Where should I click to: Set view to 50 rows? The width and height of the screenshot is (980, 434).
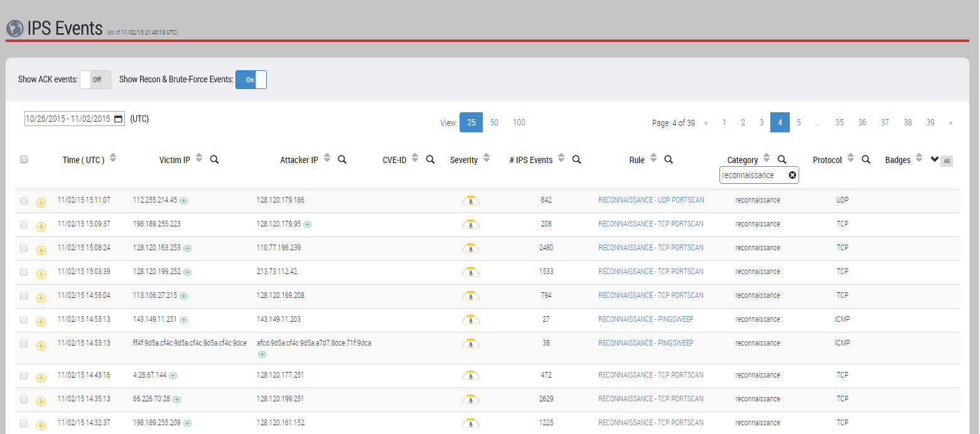click(494, 122)
